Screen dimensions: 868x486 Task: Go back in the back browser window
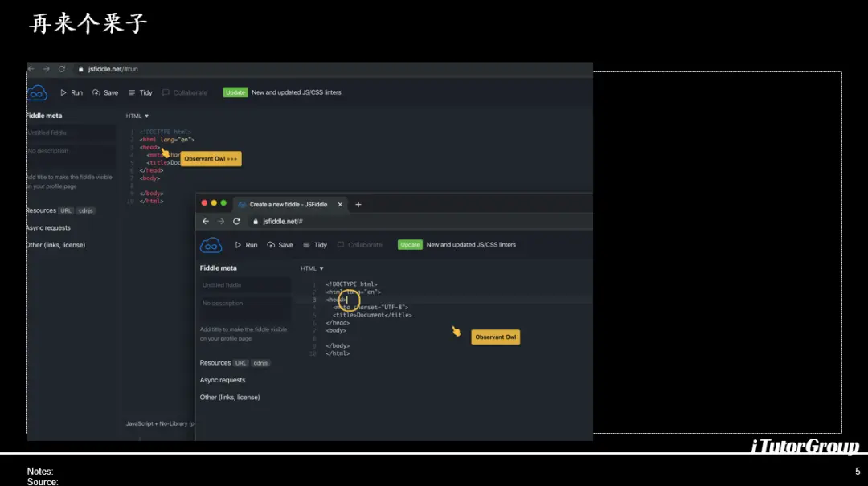click(31, 69)
